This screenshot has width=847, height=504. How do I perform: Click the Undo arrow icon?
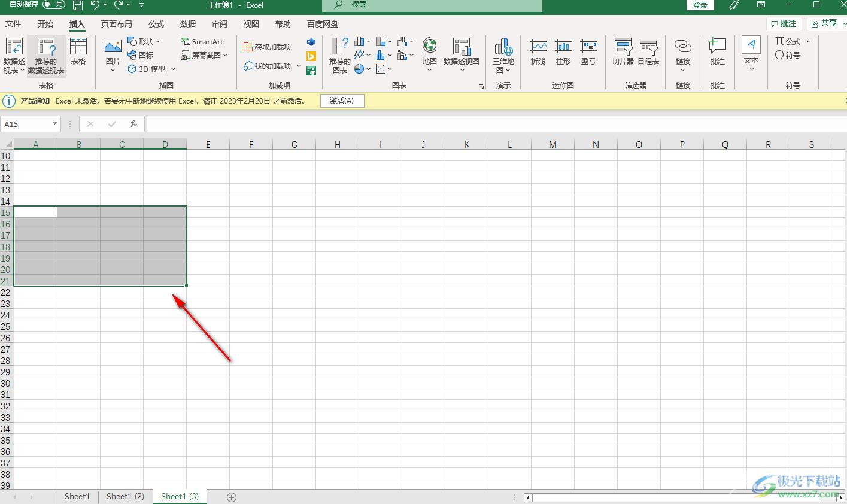95,5
